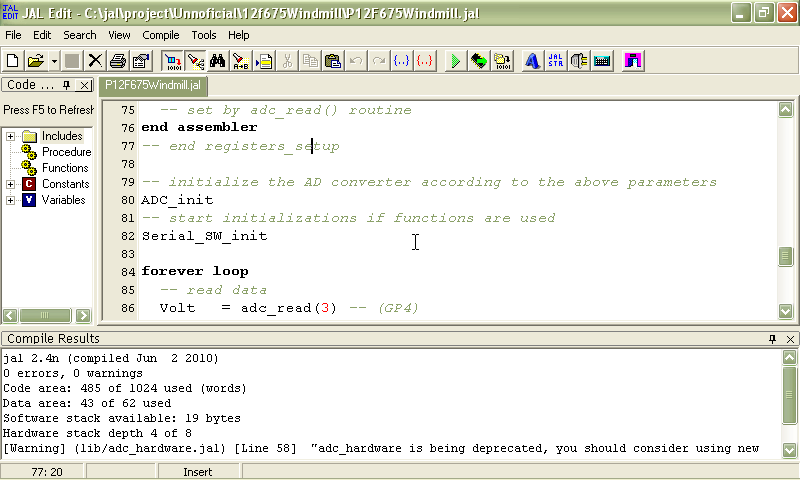Click the printer icon to print
The width and height of the screenshot is (800, 480).
click(118, 61)
